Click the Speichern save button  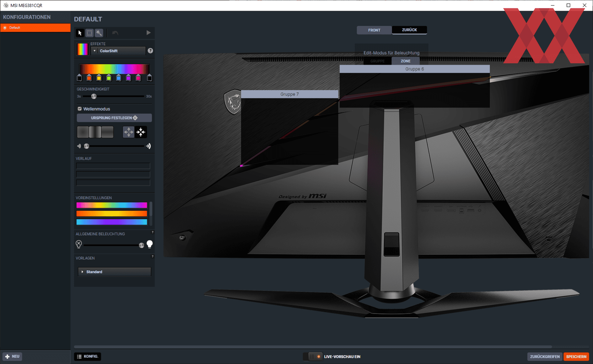[x=576, y=357]
